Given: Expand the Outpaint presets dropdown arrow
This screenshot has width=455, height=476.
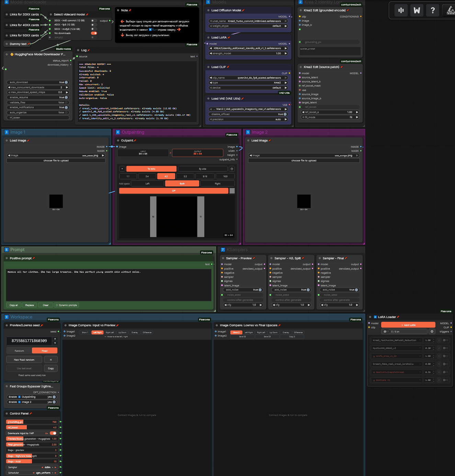Looking at the screenshot, I should 122,169.
